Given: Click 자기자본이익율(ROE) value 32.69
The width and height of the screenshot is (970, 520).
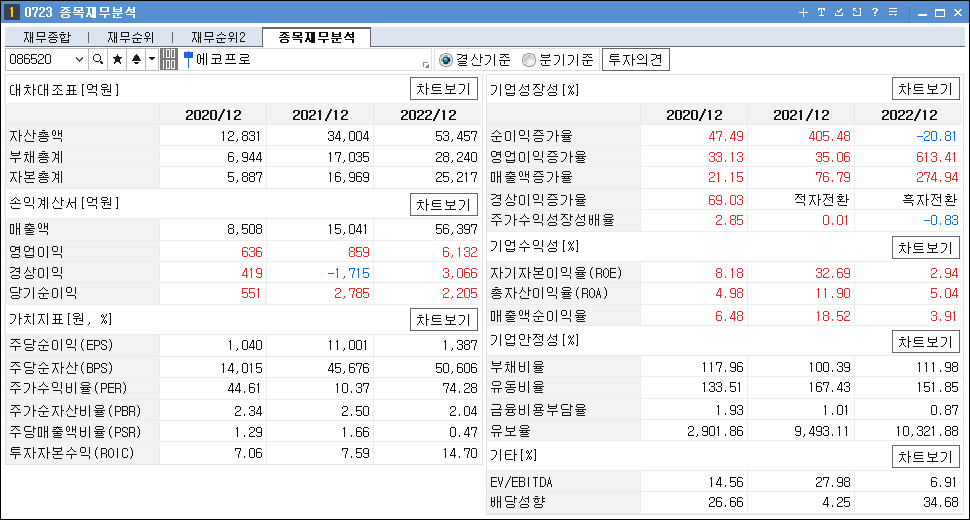Looking at the screenshot, I should coord(833,273).
